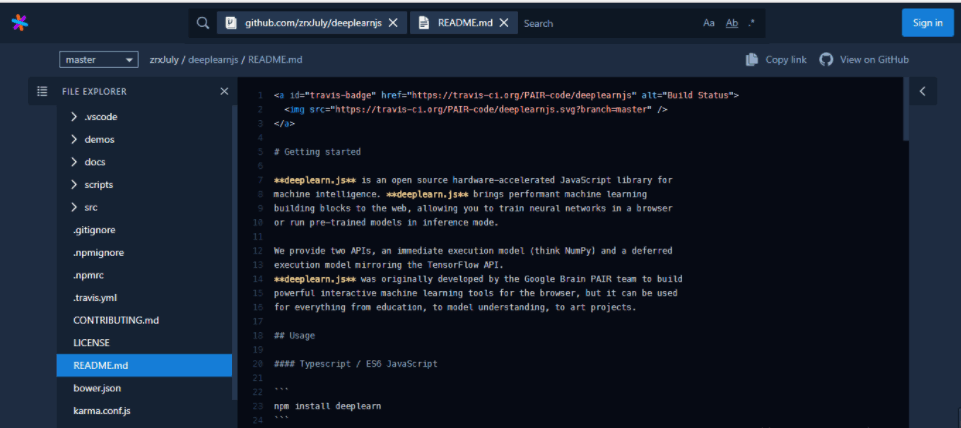Toggle whole word Ab matching

[732, 23]
